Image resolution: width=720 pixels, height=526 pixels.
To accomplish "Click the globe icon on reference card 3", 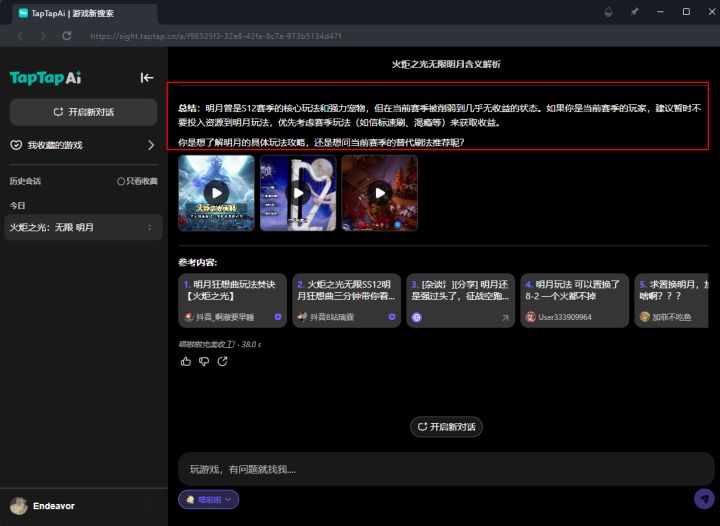I will tap(416, 317).
